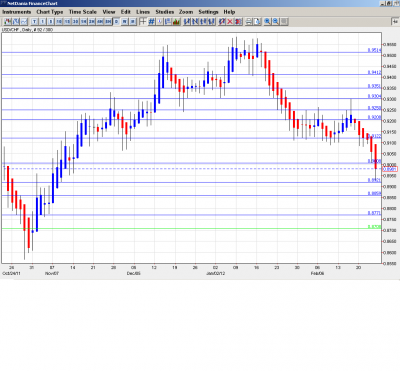Screen dimensions: 400x371
Task: Open the Instruments menu
Action: click(x=17, y=12)
